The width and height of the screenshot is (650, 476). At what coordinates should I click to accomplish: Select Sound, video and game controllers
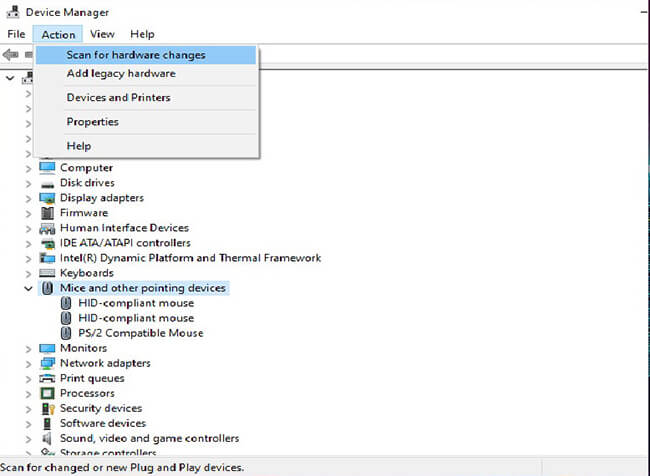click(x=149, y=438)
